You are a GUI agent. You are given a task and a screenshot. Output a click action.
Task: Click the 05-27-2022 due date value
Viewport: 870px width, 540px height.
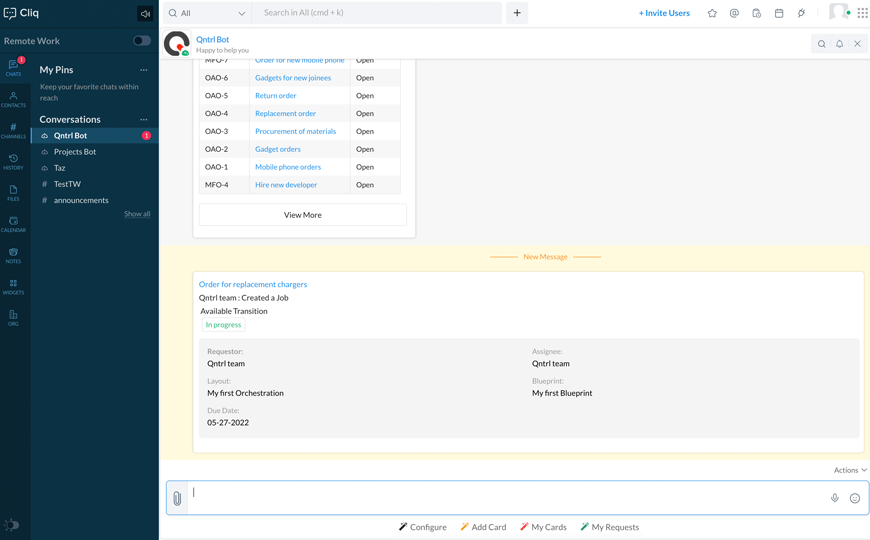228,422
